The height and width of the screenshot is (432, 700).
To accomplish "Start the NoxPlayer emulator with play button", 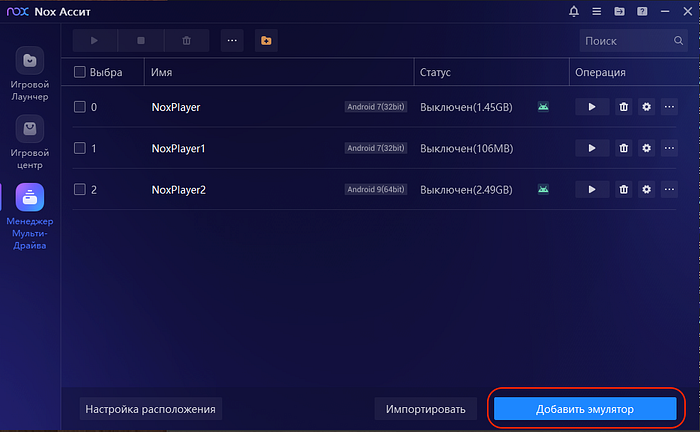I will pos(592,107).
